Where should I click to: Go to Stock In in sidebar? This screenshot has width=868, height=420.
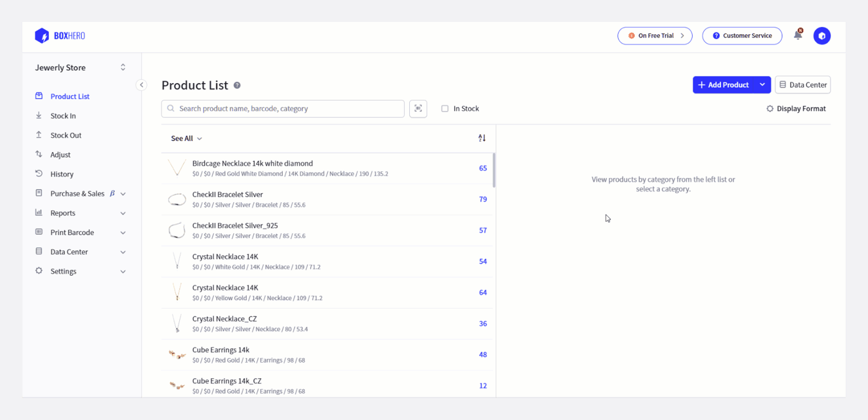[x=63, y=116]
